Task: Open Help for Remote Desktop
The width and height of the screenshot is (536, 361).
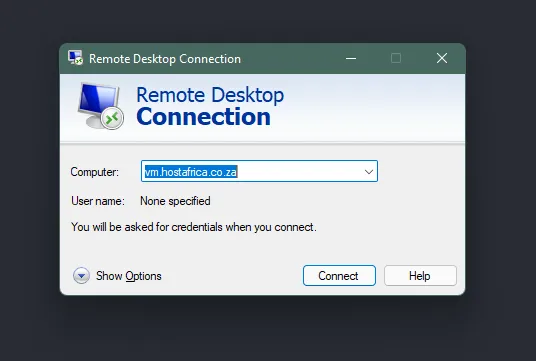Action: pyautogui.click(x=420, y=276)
